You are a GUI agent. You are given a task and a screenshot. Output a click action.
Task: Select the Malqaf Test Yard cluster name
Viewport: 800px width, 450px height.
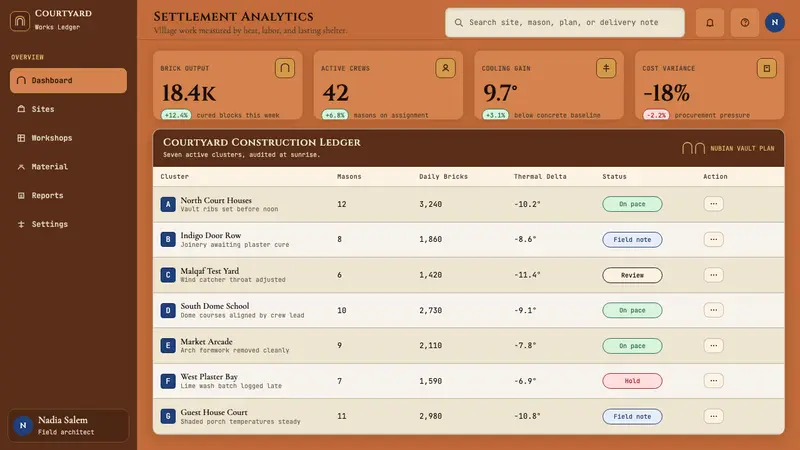point(209,271)
